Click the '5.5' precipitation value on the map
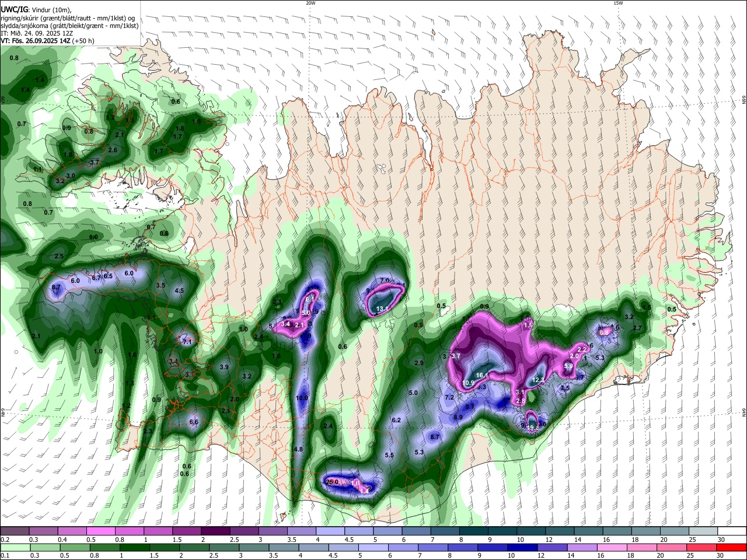 point(389,455)
